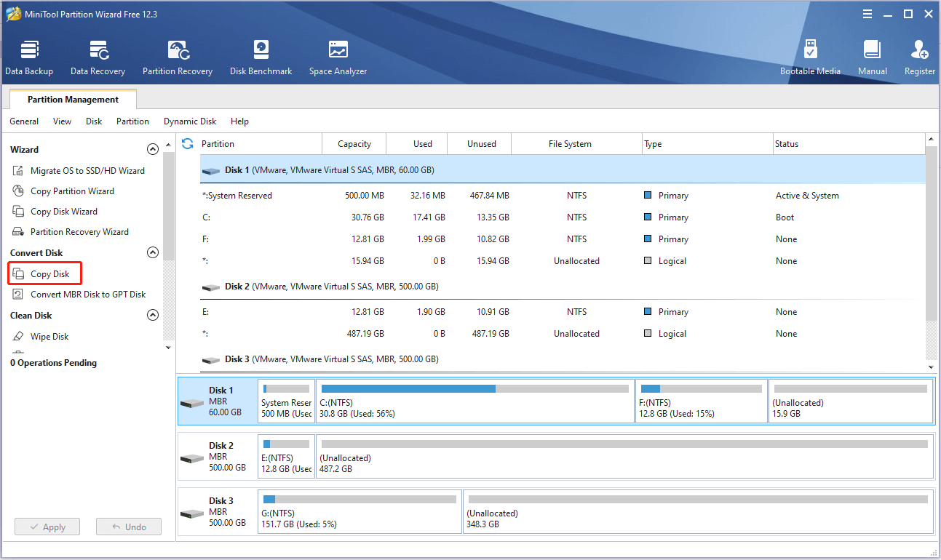Open Partition Recovery Wizard in sidebar

(71, 232)
